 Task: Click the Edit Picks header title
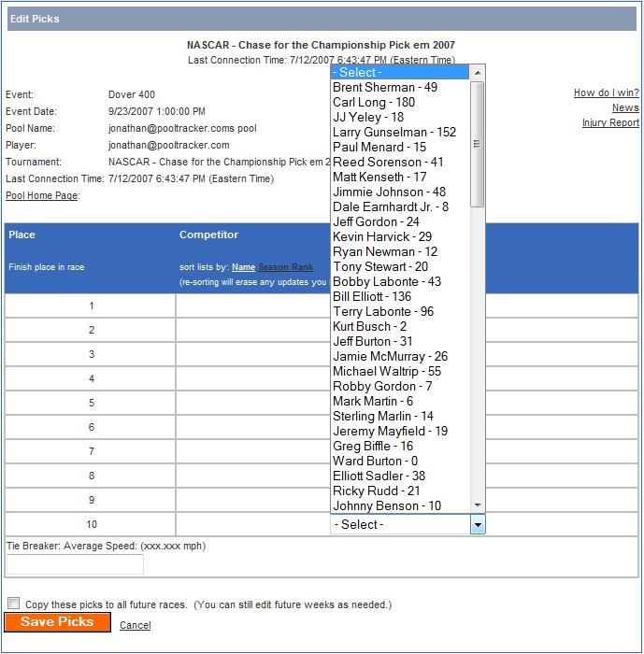click(x=36, y=19)
